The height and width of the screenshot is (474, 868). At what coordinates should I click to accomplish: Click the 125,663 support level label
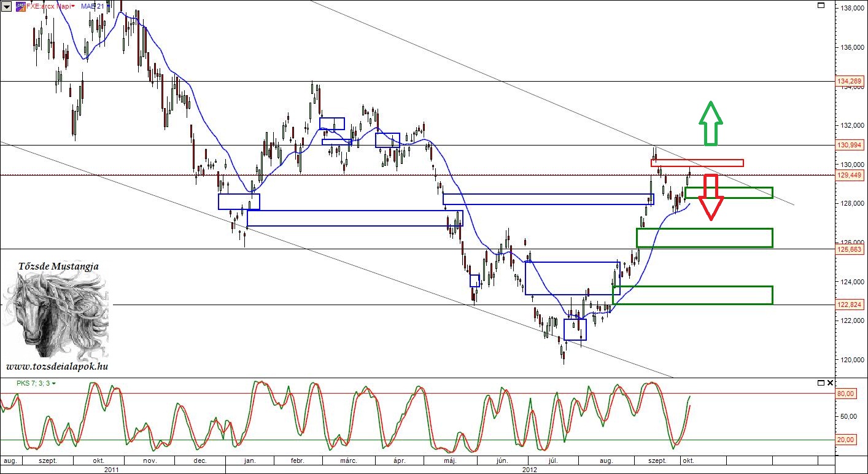click(850, 249)
